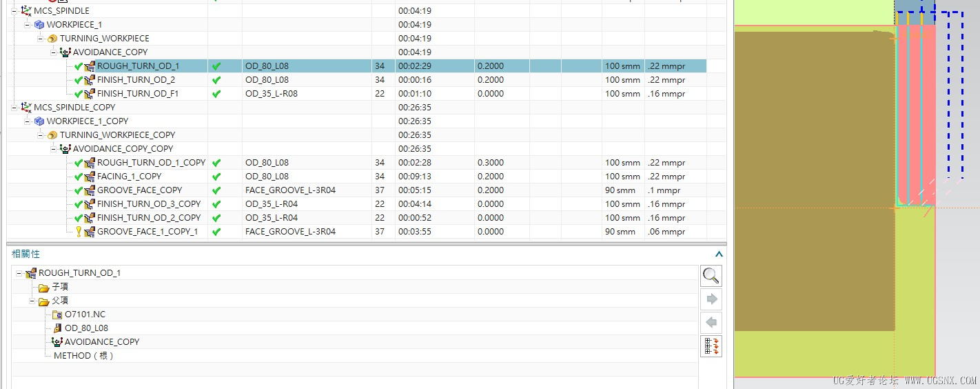The width and height of the screenshot is (980, 389).
Task: Click the right arrow button in the dependencies panel
Action: tap(711, 299)
